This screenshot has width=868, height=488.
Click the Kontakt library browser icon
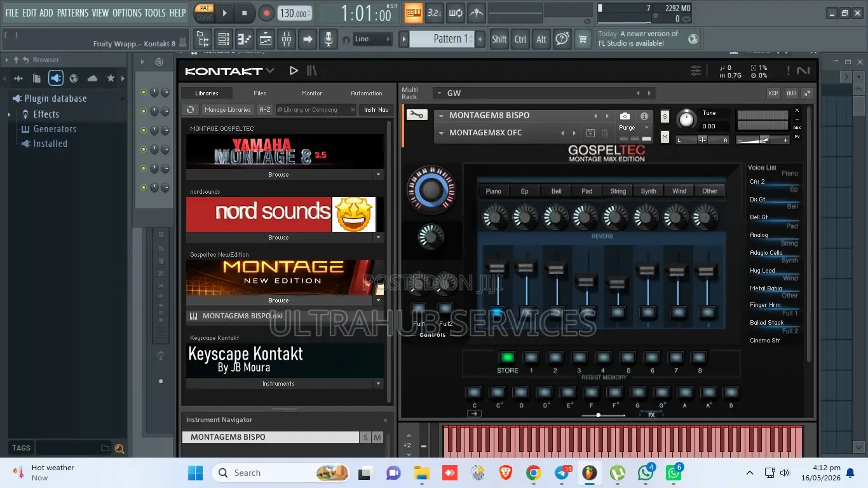[311, 71]
